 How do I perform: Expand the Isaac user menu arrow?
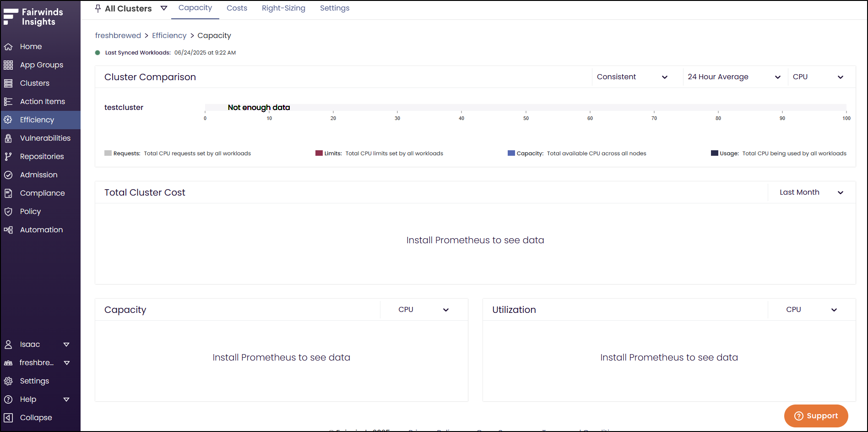[x=66, y=345]
